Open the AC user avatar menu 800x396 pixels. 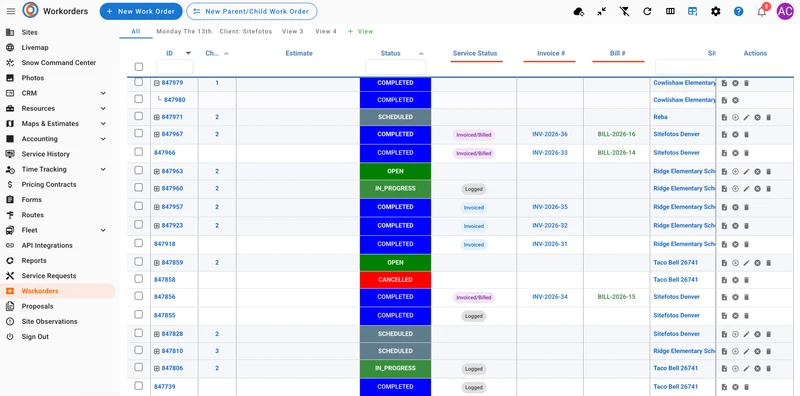(x=785, y=11)
